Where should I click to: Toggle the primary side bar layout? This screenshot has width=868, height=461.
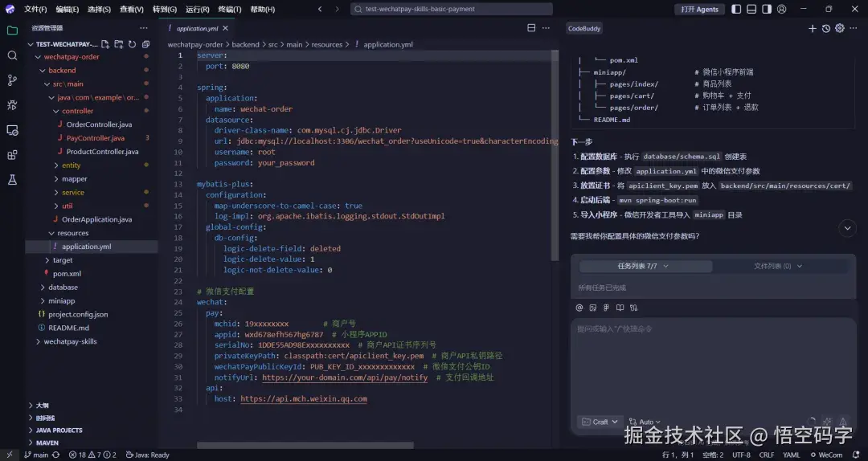736,9
